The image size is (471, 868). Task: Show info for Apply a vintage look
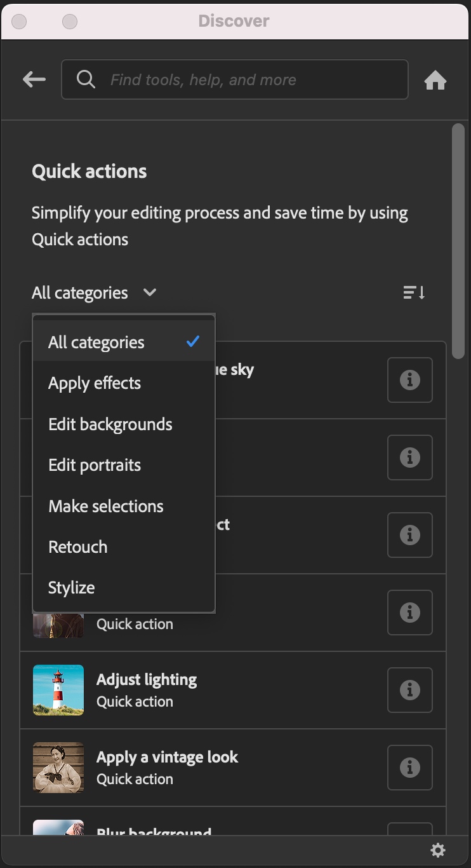point(409,768)
